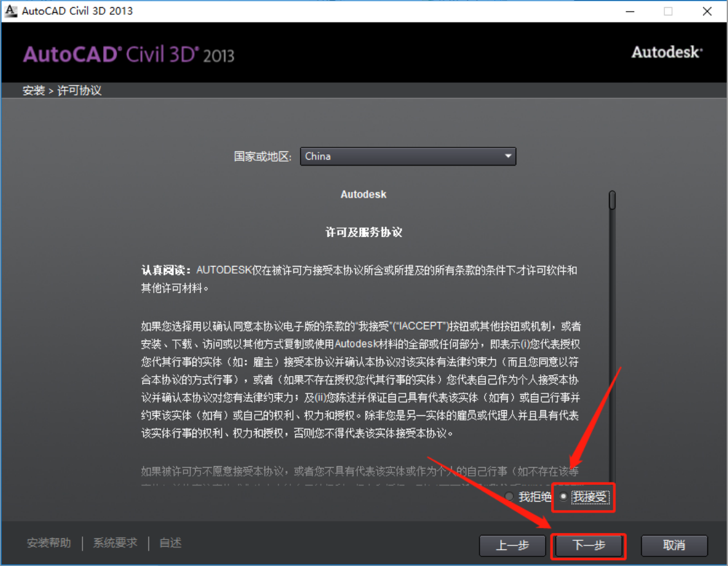Click inside the license agreement text
The width and height of the screenshot is (728, 566).
360,361
